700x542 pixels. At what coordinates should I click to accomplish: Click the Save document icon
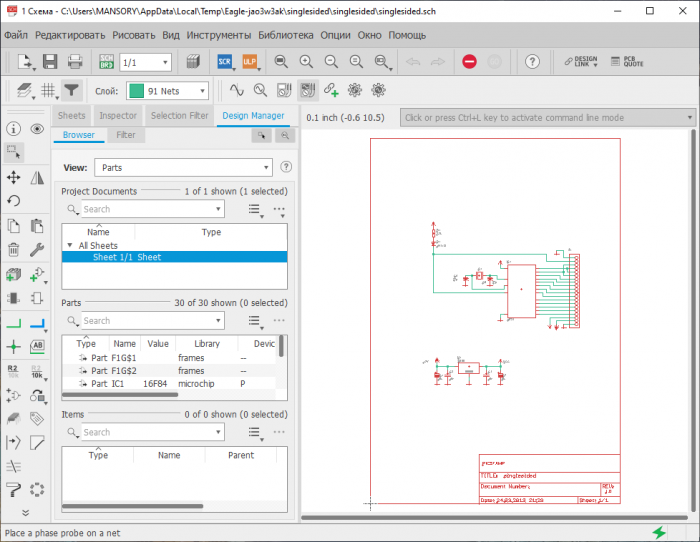pos(50,62)
